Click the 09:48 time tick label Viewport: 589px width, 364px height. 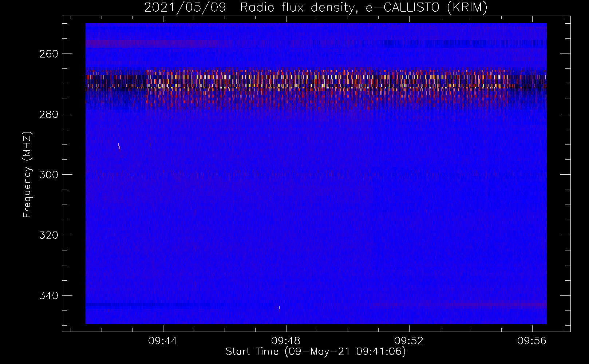click(x=286, y=341)
